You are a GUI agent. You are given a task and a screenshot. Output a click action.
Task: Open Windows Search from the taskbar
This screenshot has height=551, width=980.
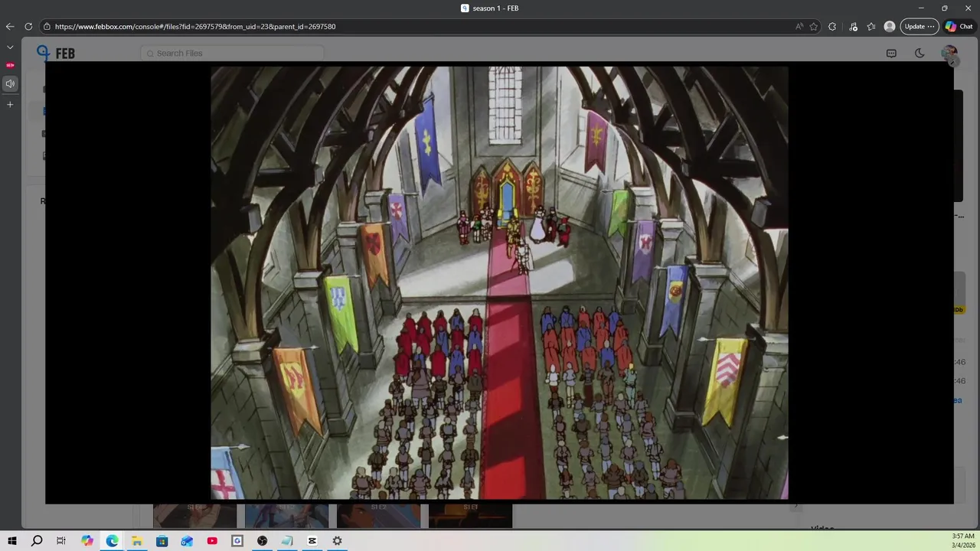click(37, 541)
